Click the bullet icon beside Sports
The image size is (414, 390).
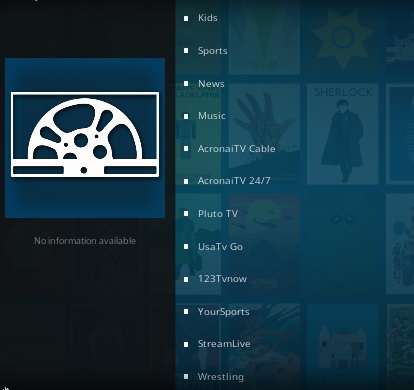(x=186, y=51)
